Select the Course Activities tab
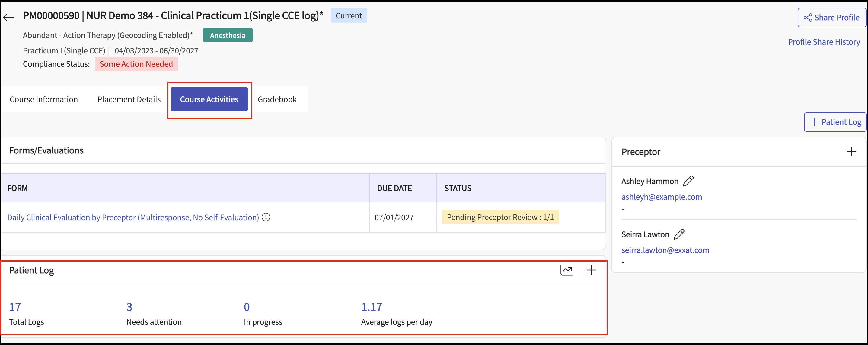The height and width of the screenshot is (345, 868). click(x=209, y=99)
